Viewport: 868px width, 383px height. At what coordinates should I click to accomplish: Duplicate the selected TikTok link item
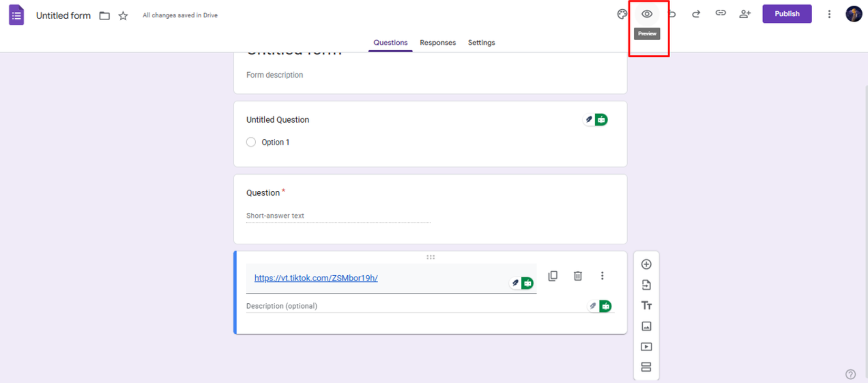click(553, 276)
